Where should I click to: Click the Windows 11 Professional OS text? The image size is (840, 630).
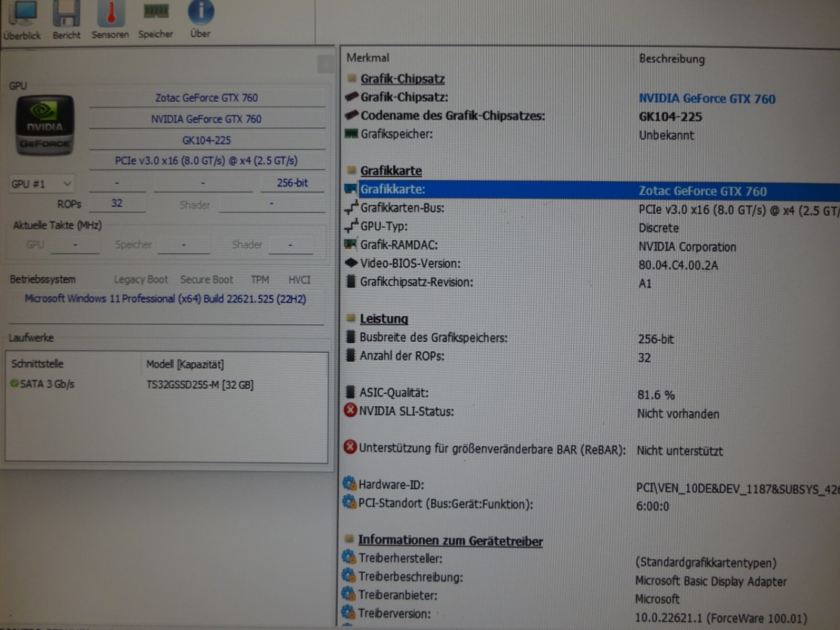coord(165,299)
